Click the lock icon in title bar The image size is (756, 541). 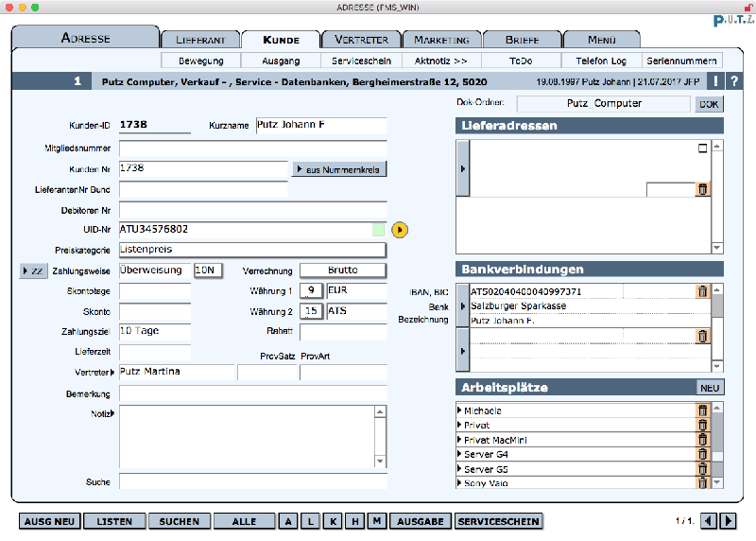point(748,7)
